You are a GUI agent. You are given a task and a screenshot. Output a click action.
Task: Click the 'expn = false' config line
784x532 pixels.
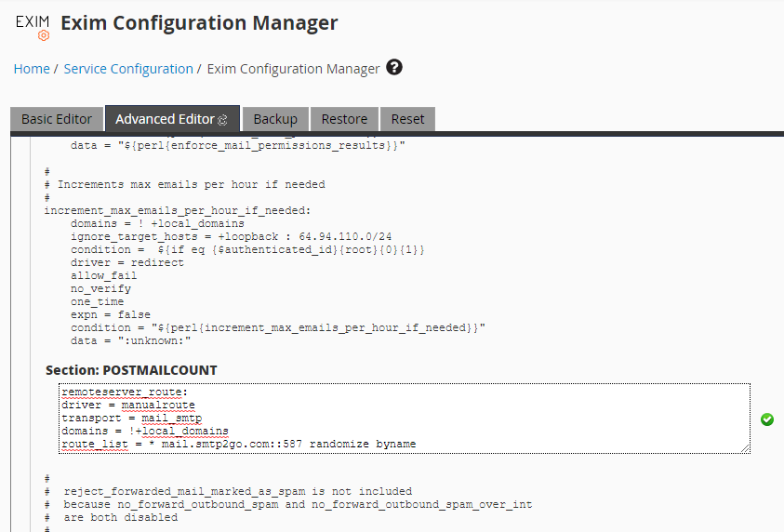[x=111, y=314]
